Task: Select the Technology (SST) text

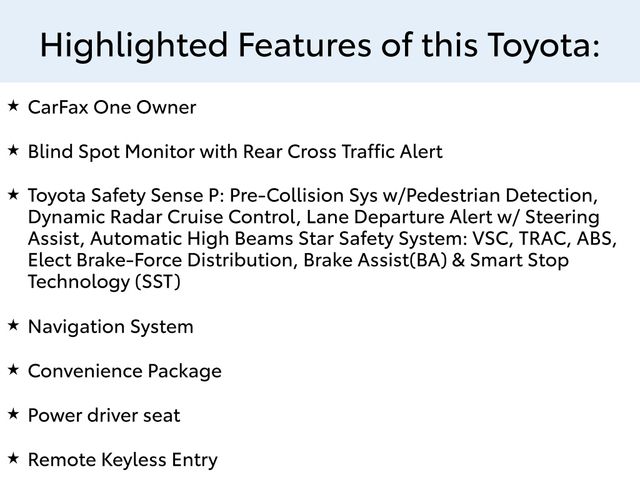Action: tap(105, 283)
